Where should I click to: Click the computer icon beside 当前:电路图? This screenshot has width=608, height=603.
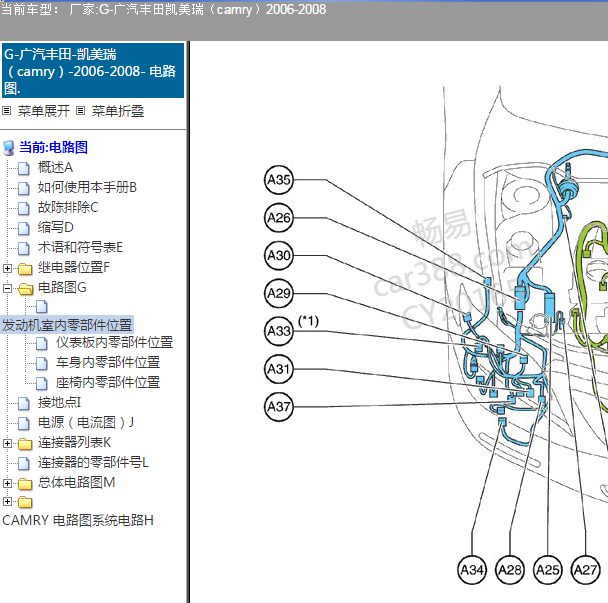click(x=9, y=148)
